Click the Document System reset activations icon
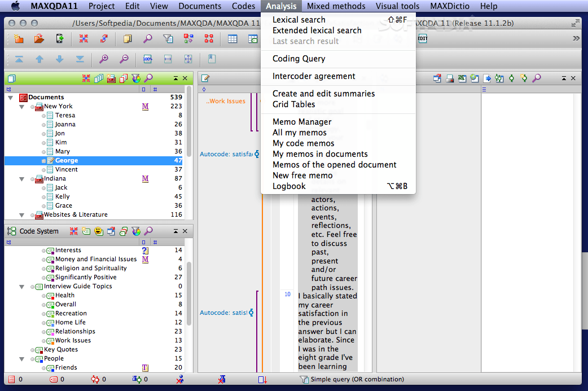Image resolution: width=588 pixels, height=391 pixels. coord(86,78)
